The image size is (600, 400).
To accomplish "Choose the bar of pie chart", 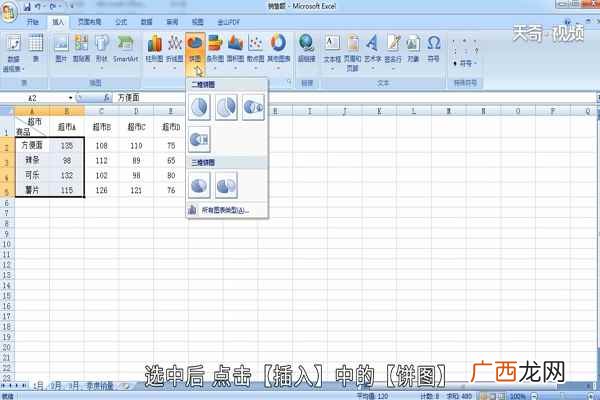I will pyautogui.click(x=199, y=139).
